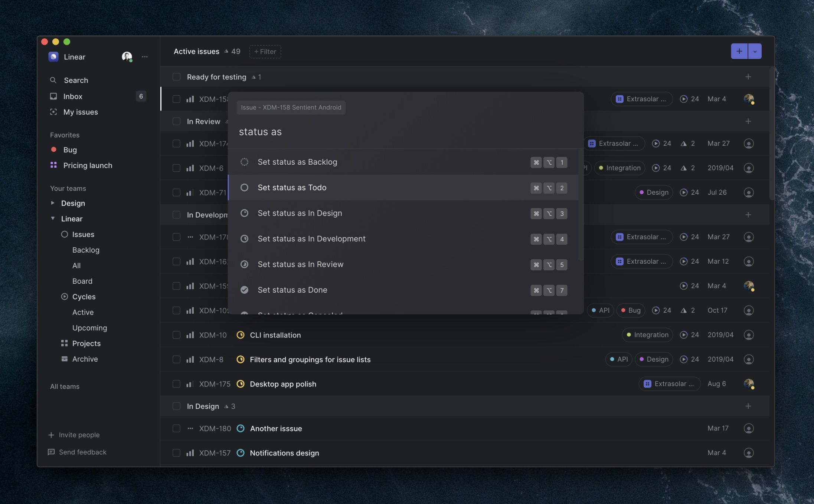This screenshot has height=504, width=814.
Task: Open the Inbox tray icon
Action: tap(53, 96)
